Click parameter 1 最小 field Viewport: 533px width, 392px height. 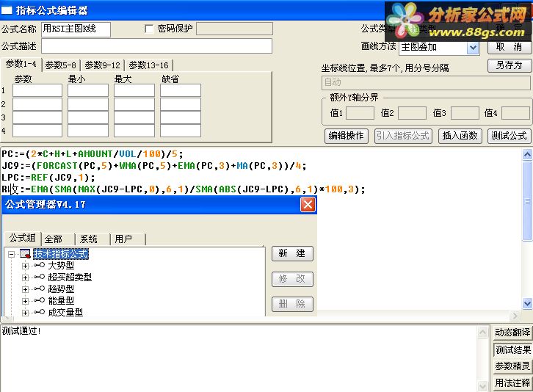tap(87, 90)
